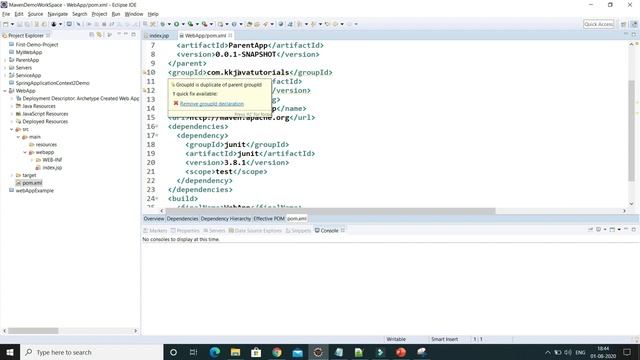640x360 pixels.
Task: Open the Help menu
Action: pyautogui.click(x=153, y=14)
